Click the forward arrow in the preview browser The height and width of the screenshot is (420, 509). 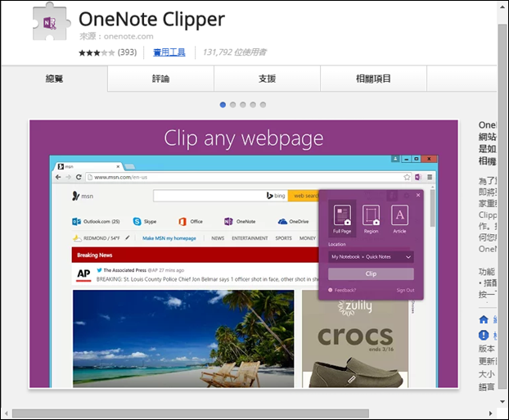68,177
